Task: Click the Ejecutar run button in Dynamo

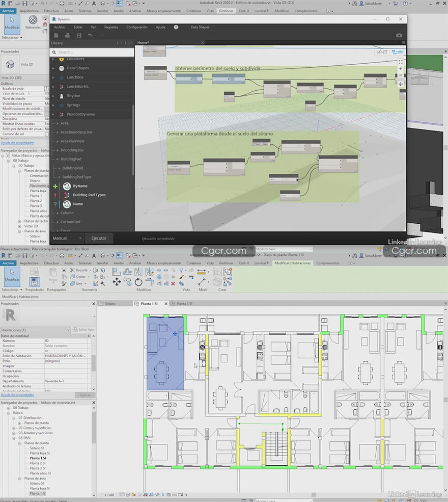Action: tap(99, 238)
